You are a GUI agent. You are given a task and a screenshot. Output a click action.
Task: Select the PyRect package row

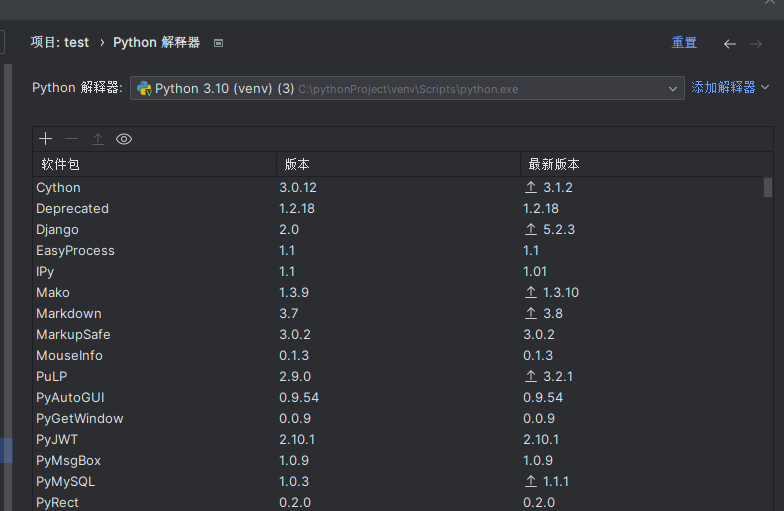tap(398, 502)
